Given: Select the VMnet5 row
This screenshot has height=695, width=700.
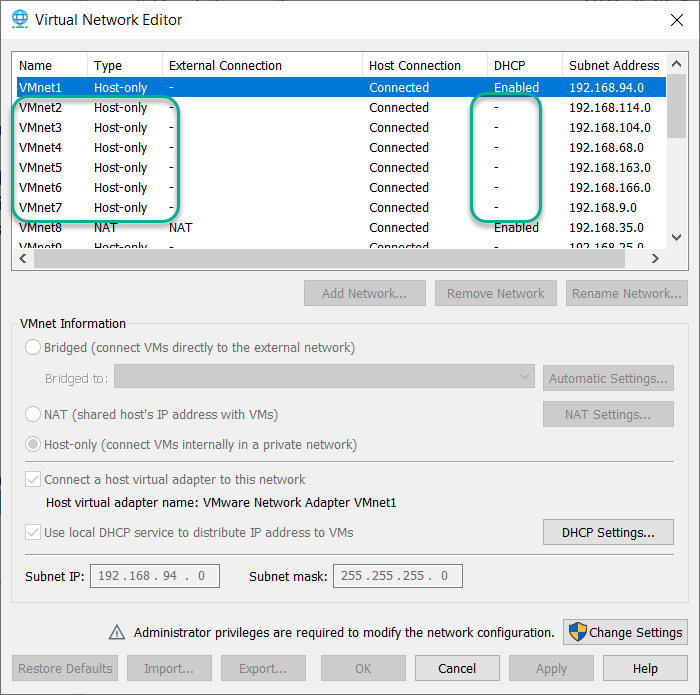Looking at the screenshot, I should pyautogui.click(x=342, y=167).
